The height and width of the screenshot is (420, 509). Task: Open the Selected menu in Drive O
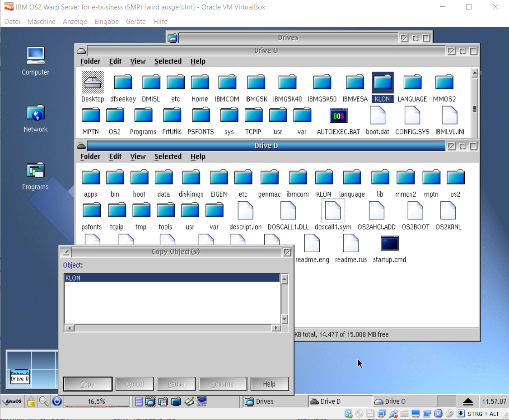pos(168,61)
